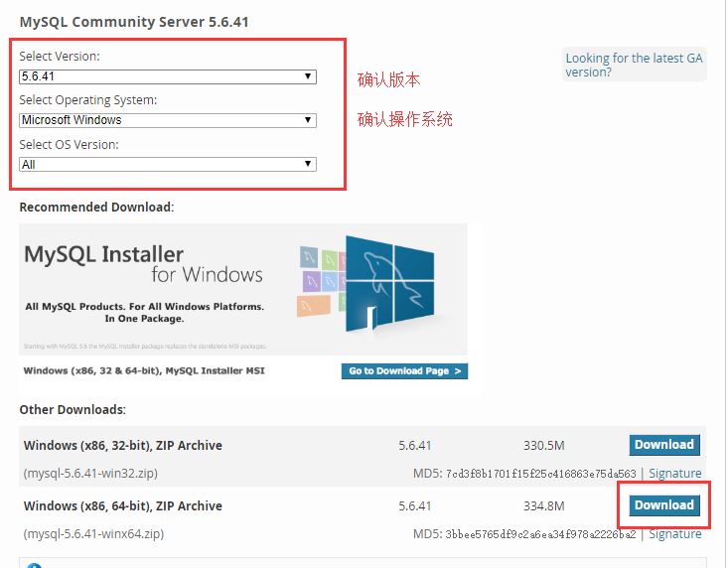Click the 5.6.41 version in 64-bit row
The image size is (728, 568).
414,505
